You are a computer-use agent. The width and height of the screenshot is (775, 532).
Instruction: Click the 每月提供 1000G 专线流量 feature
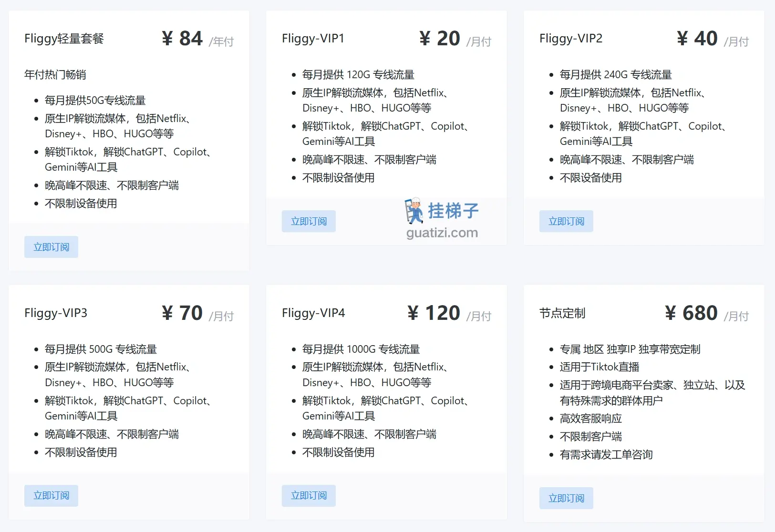361,349
